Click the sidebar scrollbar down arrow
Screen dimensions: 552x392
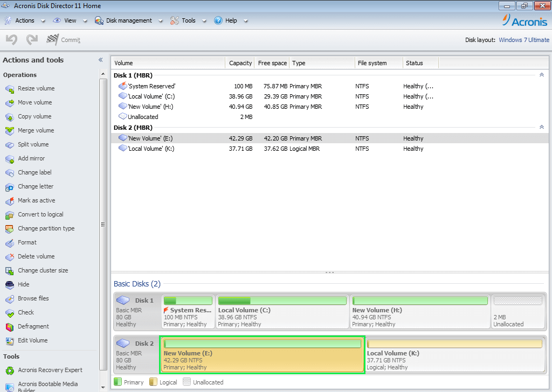(103, 388)
